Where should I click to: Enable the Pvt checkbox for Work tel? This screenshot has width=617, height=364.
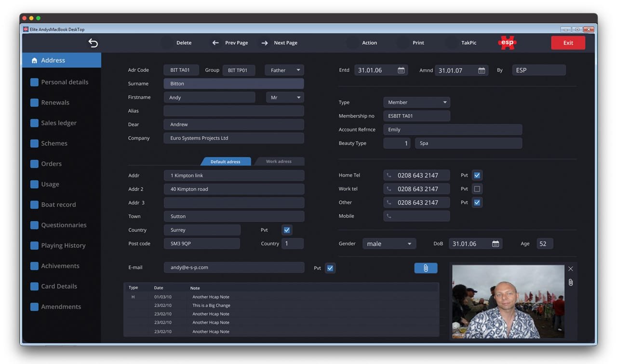click(x=477, y=189)
